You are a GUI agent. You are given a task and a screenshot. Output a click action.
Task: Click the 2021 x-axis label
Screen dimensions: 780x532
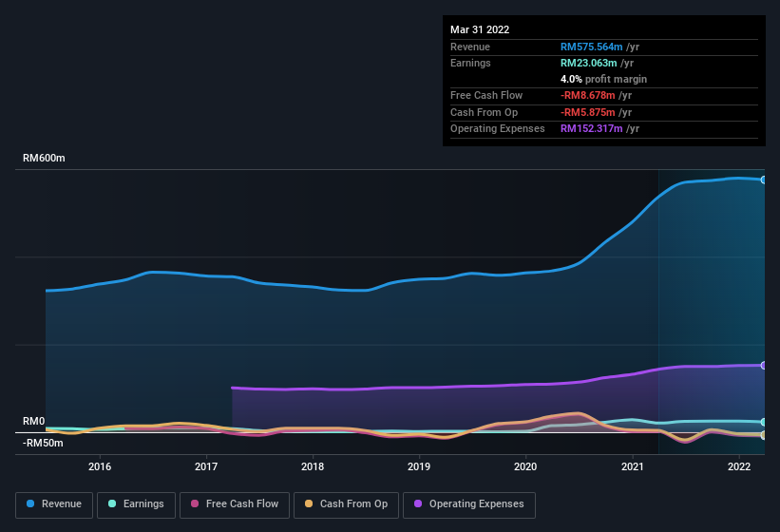click(x=632, y=466)
